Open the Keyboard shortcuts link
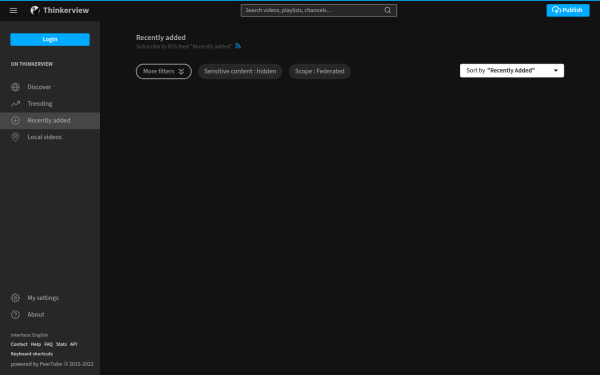Viewport: 600px width, 375px height. point(32,354)
